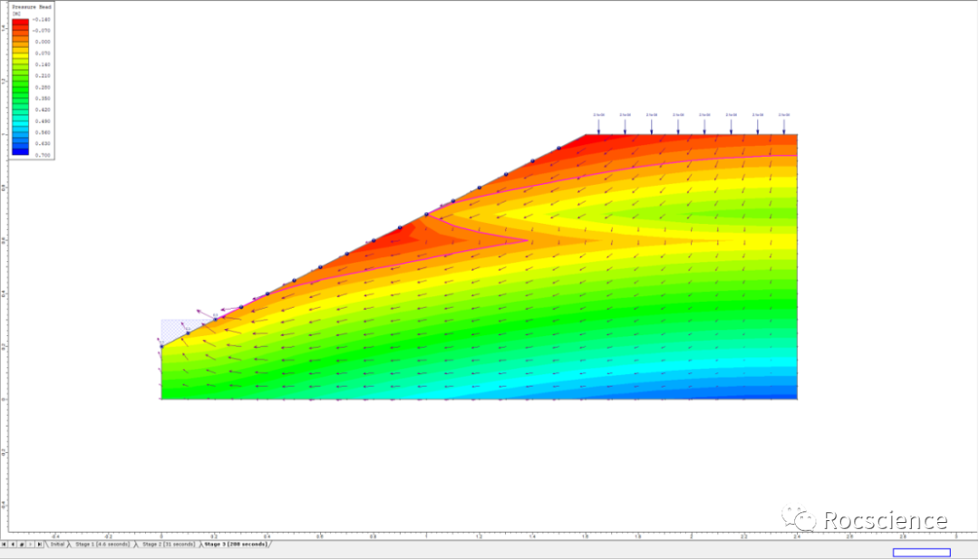The width and height of the screenshot is (979, 560).
Task: Click the magenta phreatic line tip inside slope
Action: click(x=528, y=240)
